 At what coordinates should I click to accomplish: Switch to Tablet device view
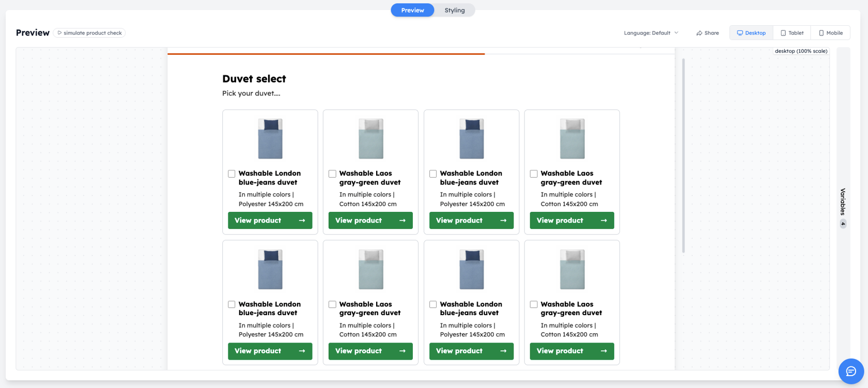792,33
